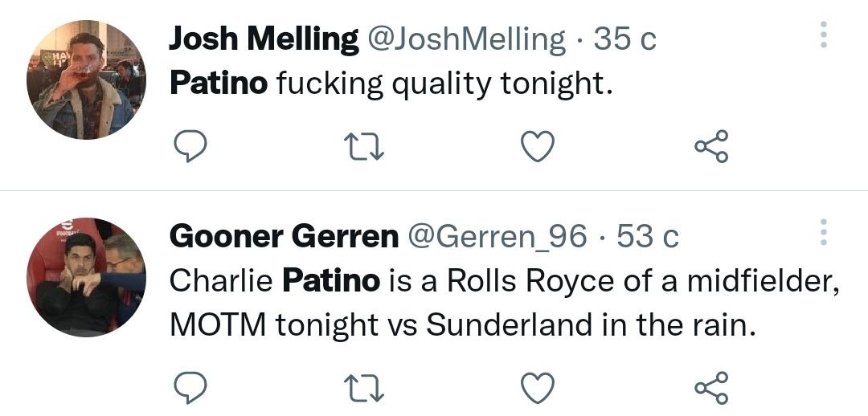Open more options on Josh Melling's tweet
This screenshot has width=868, height=416.
[x=822, y=34]
